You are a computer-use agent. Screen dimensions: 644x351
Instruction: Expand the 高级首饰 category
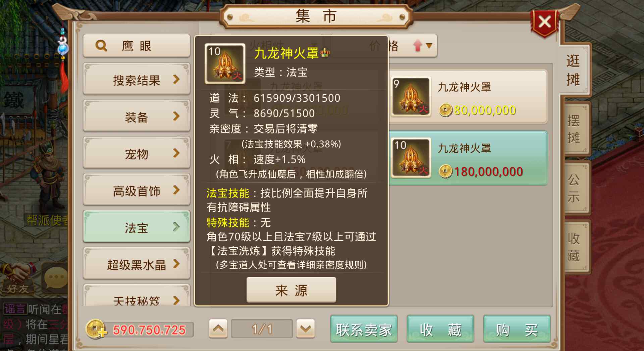tap(137, 190)
